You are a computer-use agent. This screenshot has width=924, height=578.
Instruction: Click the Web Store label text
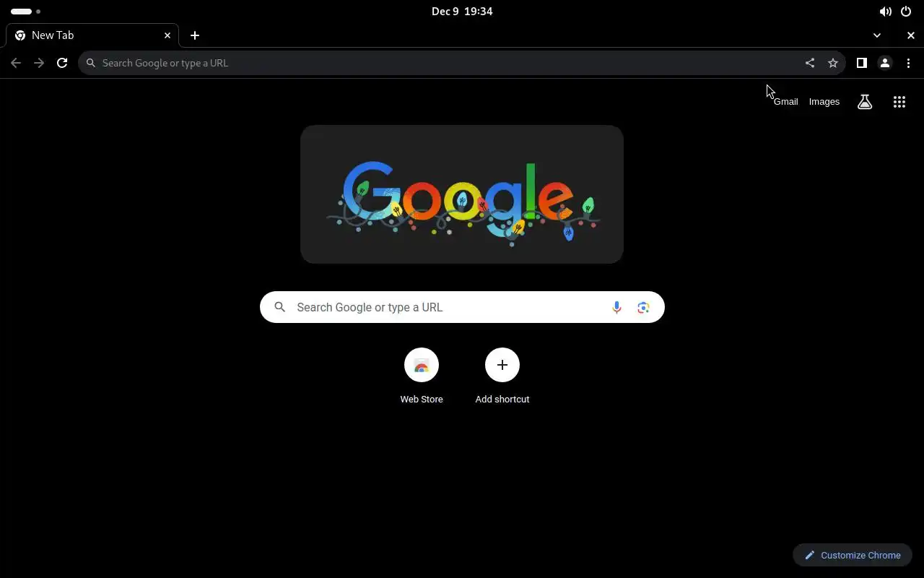click(x=422, y=399)
